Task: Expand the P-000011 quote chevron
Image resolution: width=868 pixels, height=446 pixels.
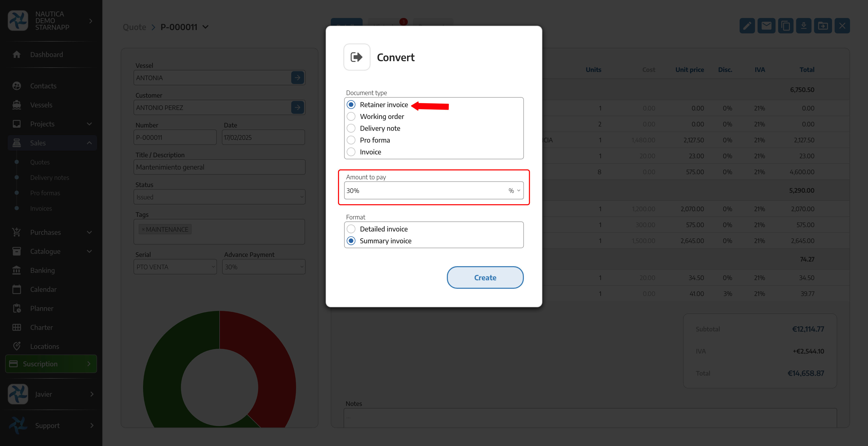Action: tap(205, 27)
